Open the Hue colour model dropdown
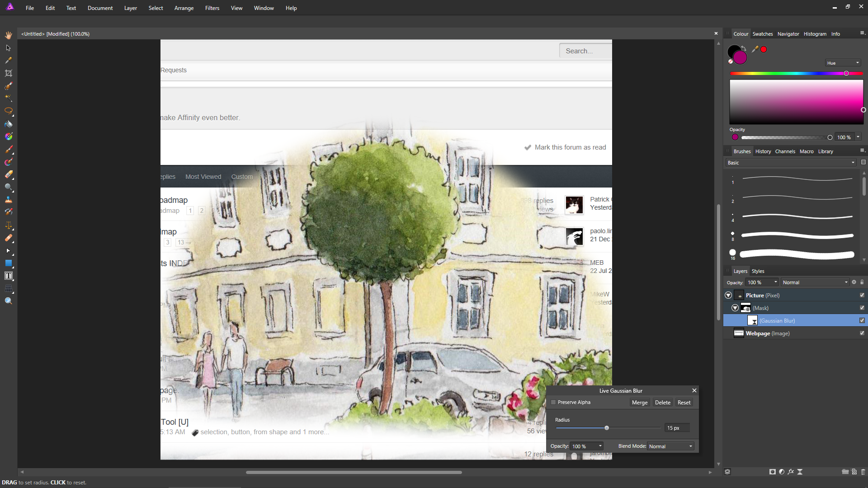 (x=843, y=63)
